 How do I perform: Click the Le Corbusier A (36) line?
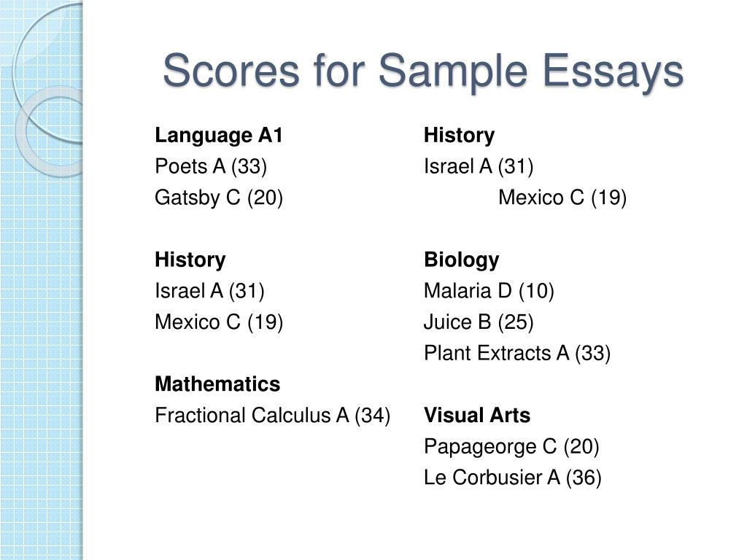click(x=513, y=478)
